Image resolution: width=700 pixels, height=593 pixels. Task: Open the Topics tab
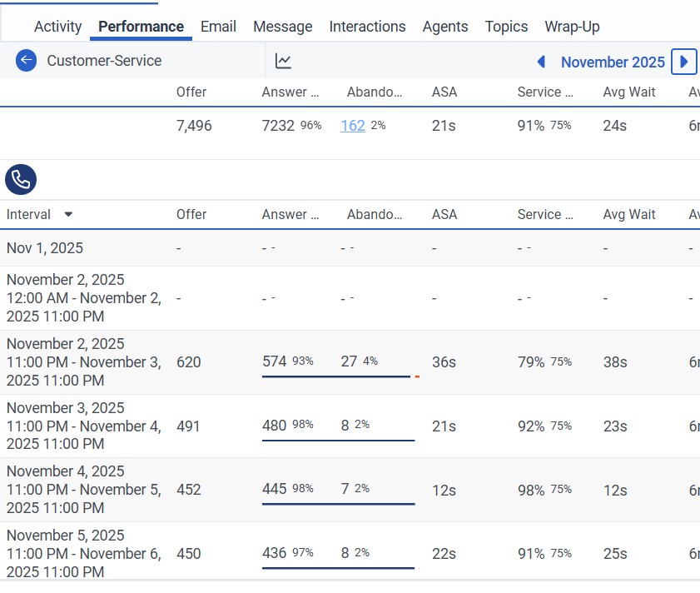tap(506, 26)
